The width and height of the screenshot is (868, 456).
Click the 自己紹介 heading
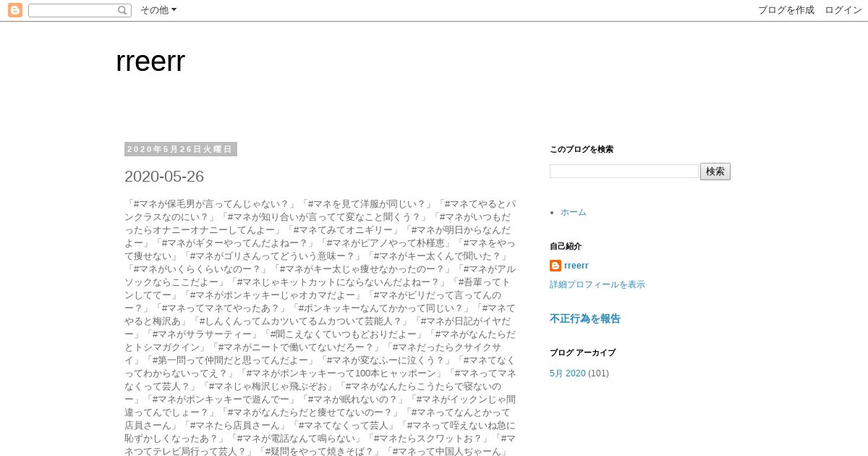point(566,246)
